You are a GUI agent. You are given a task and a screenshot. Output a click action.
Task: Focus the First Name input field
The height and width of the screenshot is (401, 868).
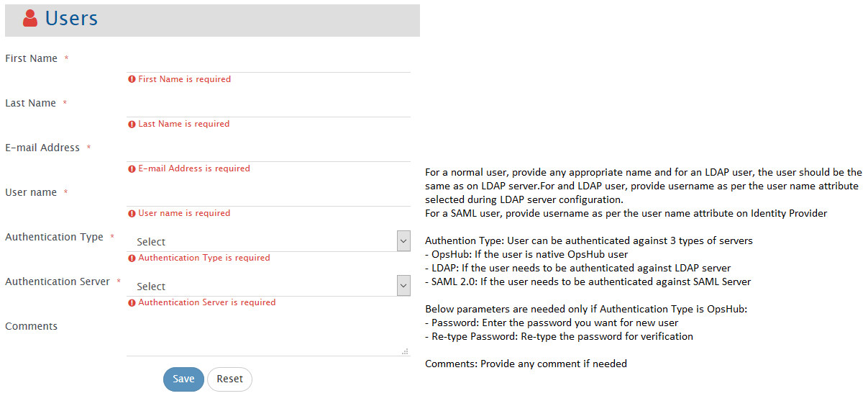268,62
